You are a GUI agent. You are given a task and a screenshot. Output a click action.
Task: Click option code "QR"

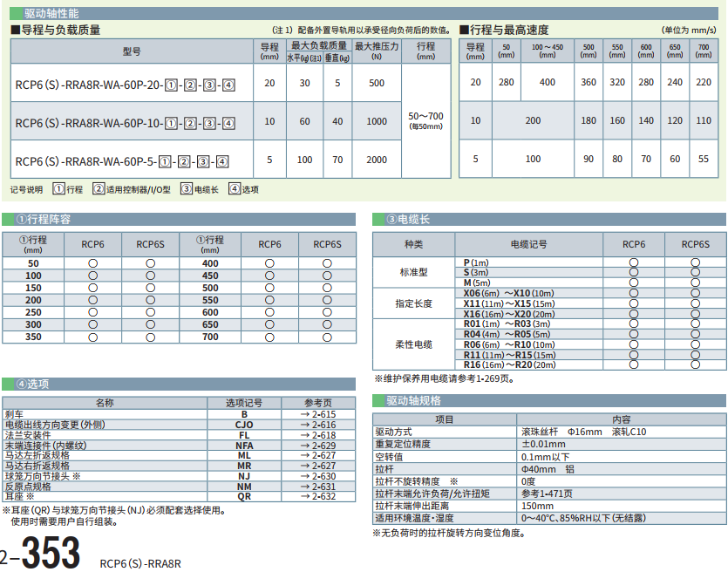[x=244, y=496]
